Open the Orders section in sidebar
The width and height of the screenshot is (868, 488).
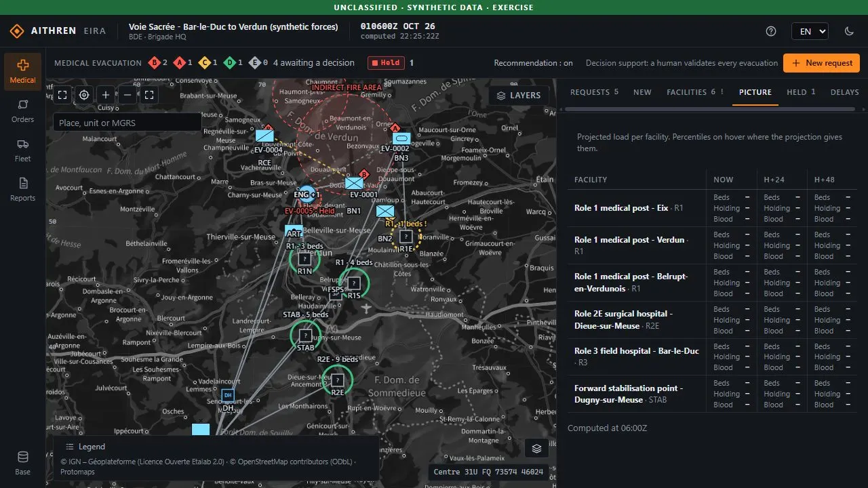tap(22, 111)
